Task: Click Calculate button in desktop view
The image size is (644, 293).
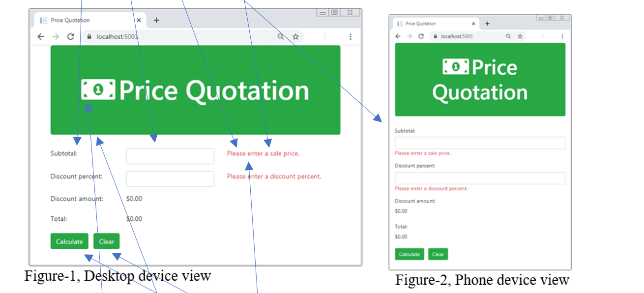Action: [x=69, y=241]
